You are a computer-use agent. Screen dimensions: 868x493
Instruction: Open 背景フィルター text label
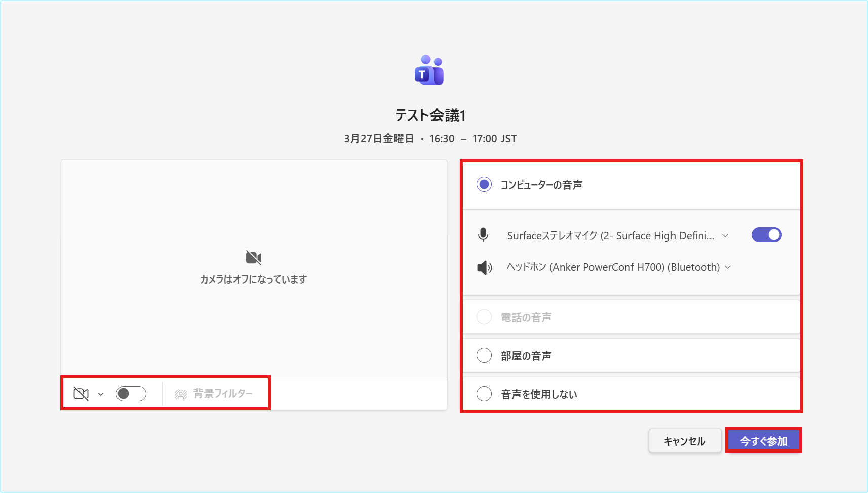pyautogui.click(x=223, y=394)
